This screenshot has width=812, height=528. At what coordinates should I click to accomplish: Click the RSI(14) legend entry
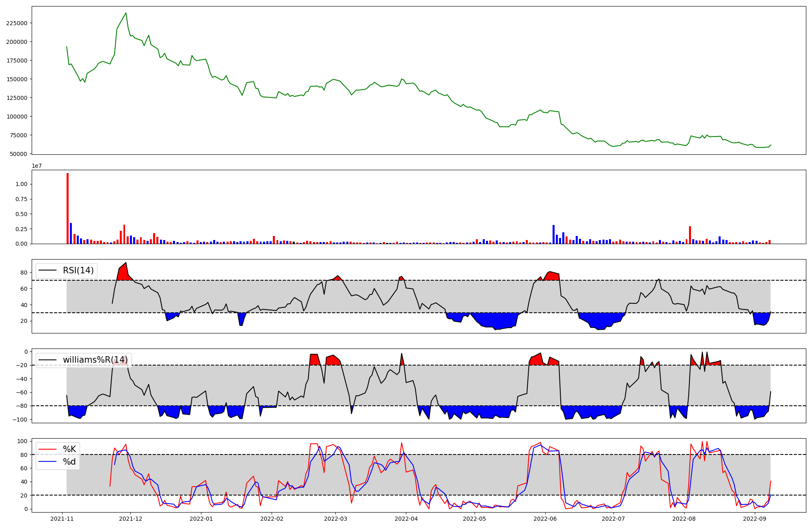tap(78, 270)
